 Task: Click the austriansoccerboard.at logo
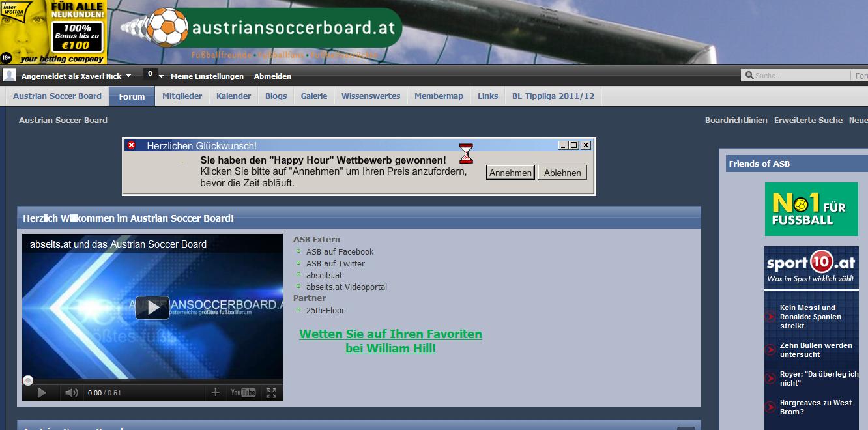pyautogui.click(x=261, y=27)
